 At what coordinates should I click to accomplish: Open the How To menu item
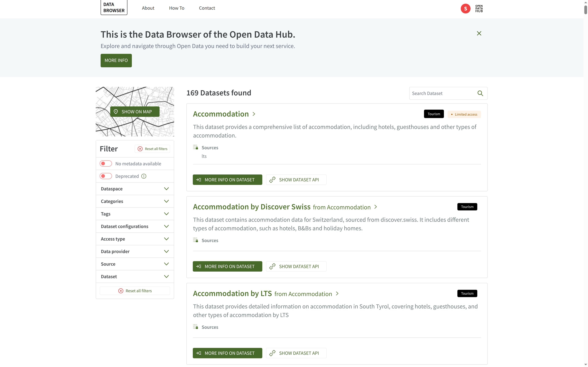[x=177, y=8]
